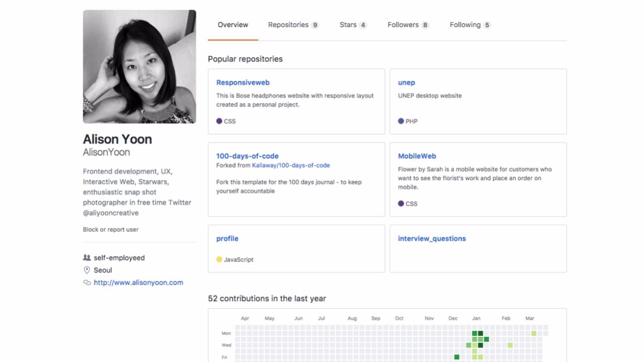The height and width of the screenshot is (362, 644).
Task: Click the purple CSS language dot in Responsiveweb
Action: pyautogui.click(x=219, y=121)
